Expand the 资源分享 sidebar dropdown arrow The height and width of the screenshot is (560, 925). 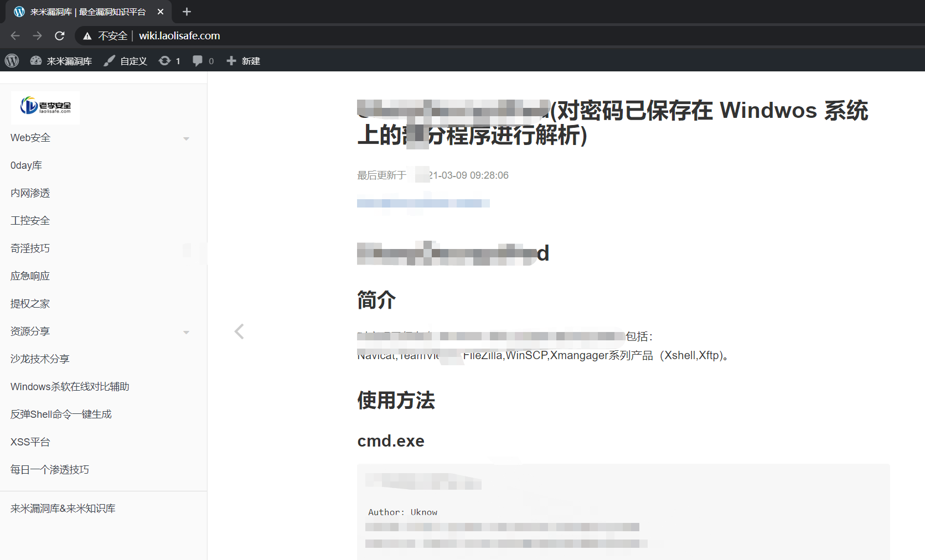pos(186,332)
